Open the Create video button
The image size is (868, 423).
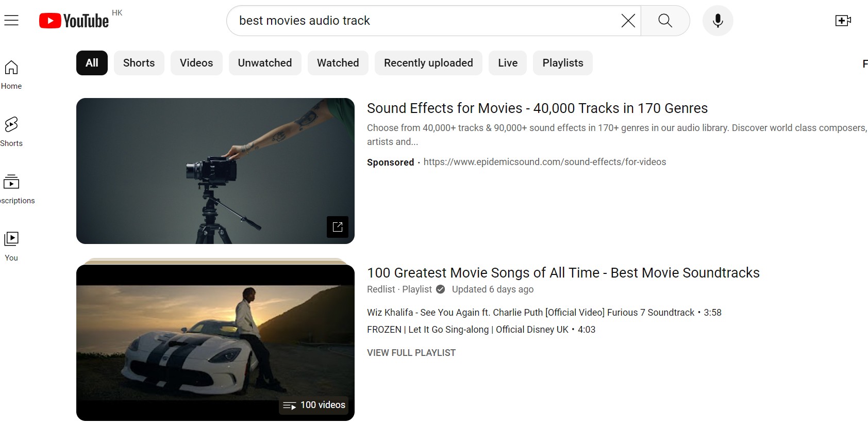tap(843, 21)
